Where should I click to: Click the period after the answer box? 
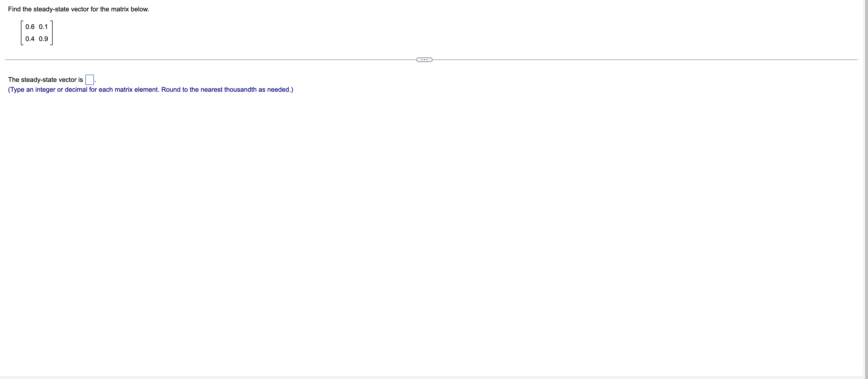point(95,82)
